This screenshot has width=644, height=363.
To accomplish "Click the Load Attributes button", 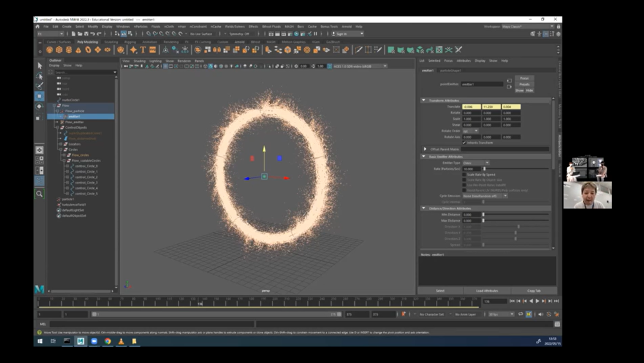I will click(x=487, y=291).
